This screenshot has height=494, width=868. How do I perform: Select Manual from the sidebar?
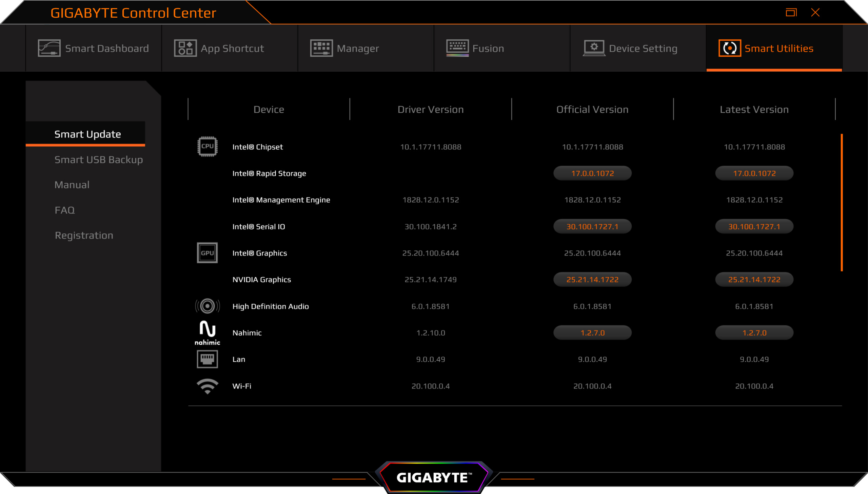pyautogui.click(x=72, y=185)
